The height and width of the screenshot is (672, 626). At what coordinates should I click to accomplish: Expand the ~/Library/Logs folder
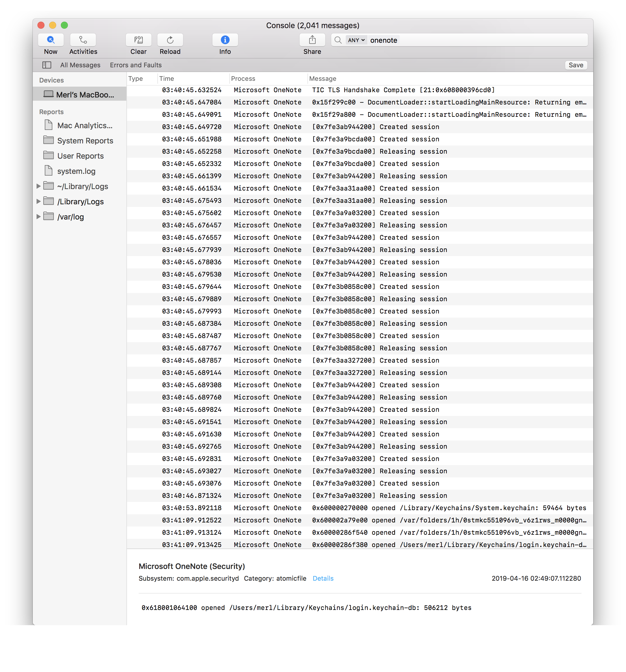point(38,186)
